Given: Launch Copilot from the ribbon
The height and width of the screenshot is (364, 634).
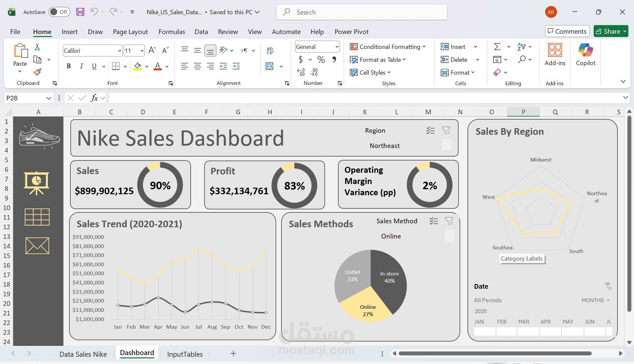Looking at the screenshot, I should coord(585,55).
